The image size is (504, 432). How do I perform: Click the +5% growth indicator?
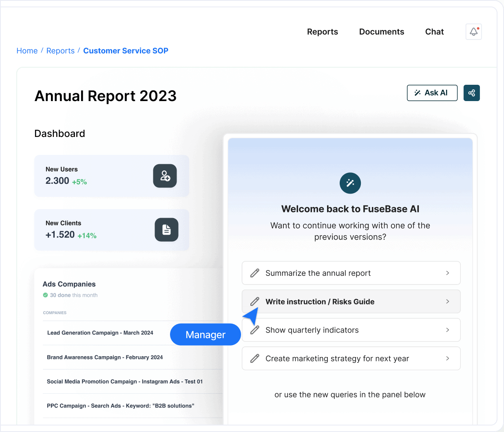click(80, 182)
